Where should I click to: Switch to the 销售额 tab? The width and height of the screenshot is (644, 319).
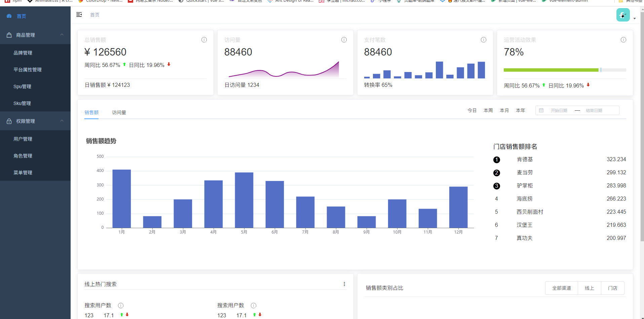tap(91, 112)
